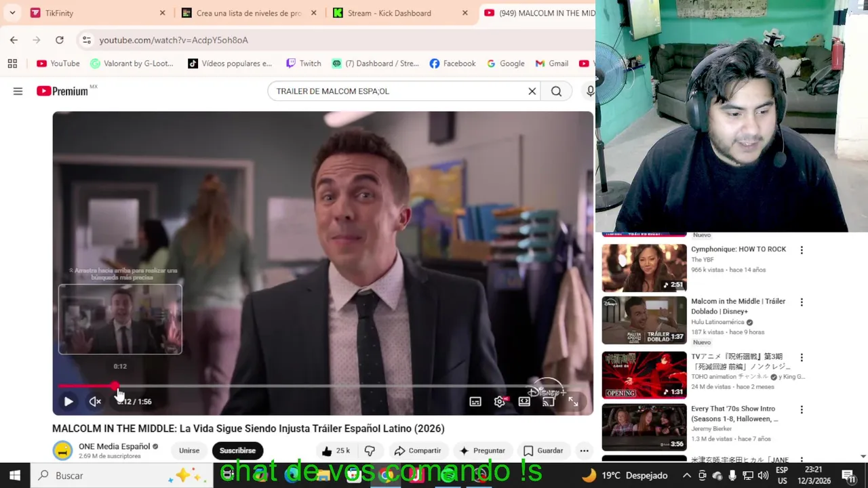This screenshot has height=488, width=868.
Task: Open the Chrome apps grid shortcut
Action: pyautogui.click(x=12, y=64)
